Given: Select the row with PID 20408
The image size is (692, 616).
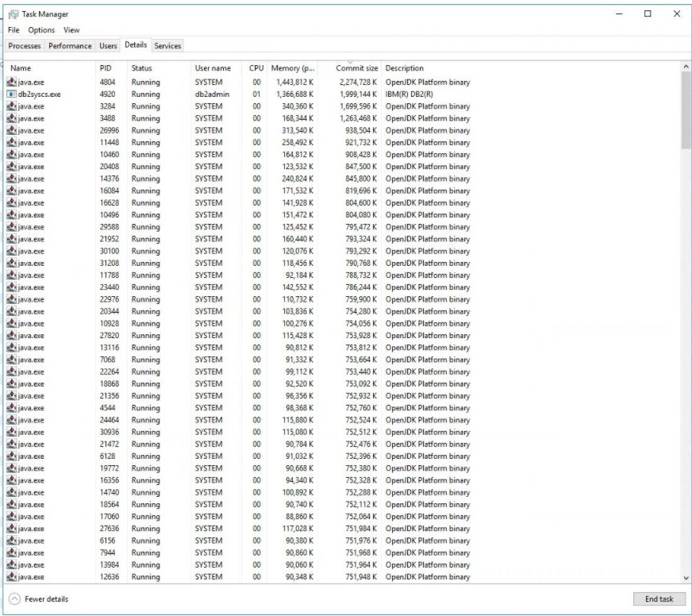Looking at the screenshot, I should 238,167.
